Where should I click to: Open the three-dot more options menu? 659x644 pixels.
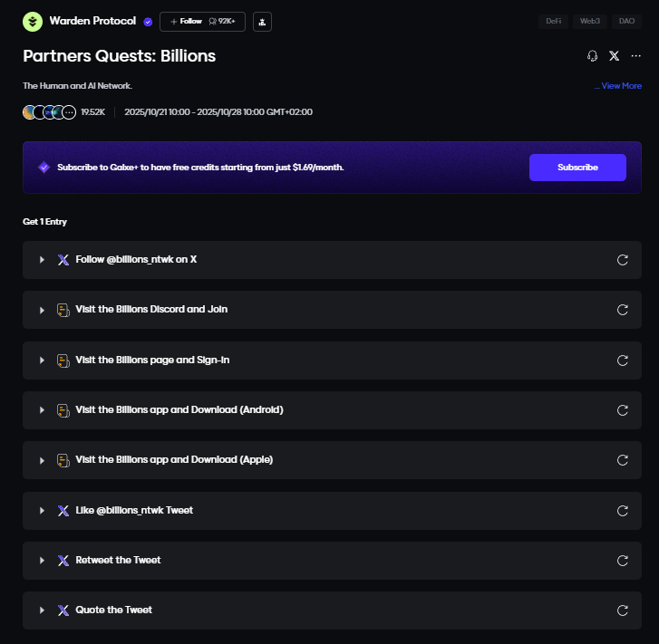635,56
